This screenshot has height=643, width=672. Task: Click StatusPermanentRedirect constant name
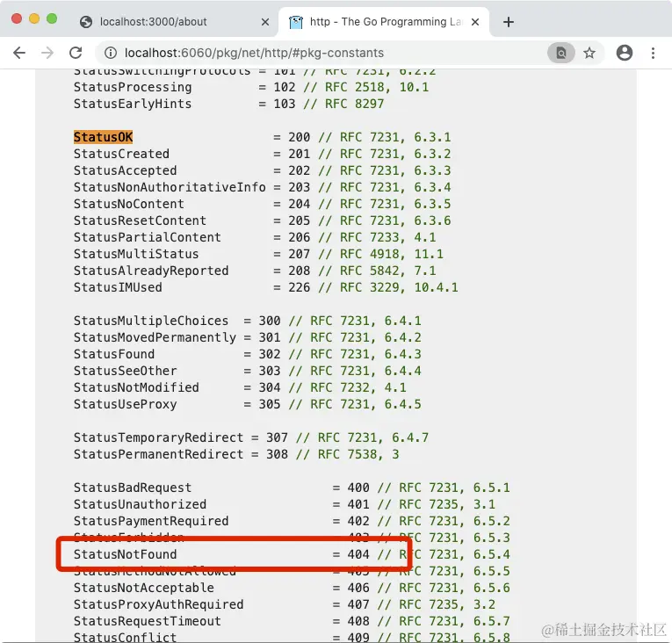159,455
